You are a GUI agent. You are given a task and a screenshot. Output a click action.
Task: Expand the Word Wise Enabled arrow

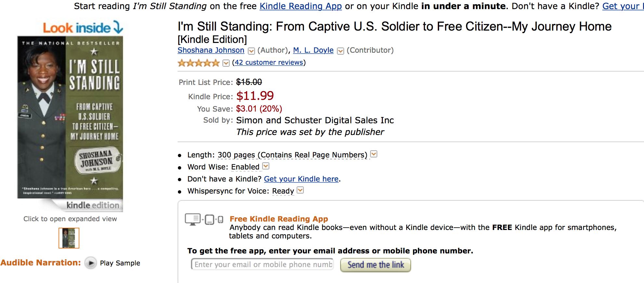coord(266,166)
